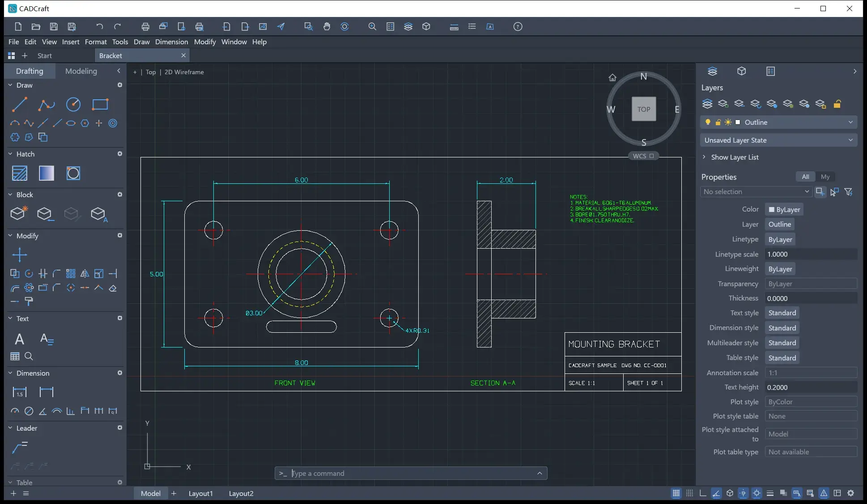
Task: Click the Create Block icon
Action: [19, 214]
